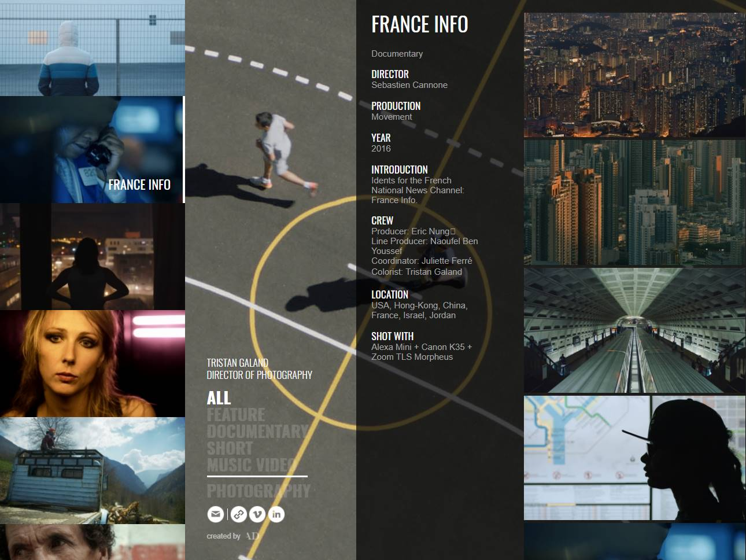Viewport: 746px width, 560px height.
Task: Open the blue truck in mountains thumbnail
Action: point(93,471)
